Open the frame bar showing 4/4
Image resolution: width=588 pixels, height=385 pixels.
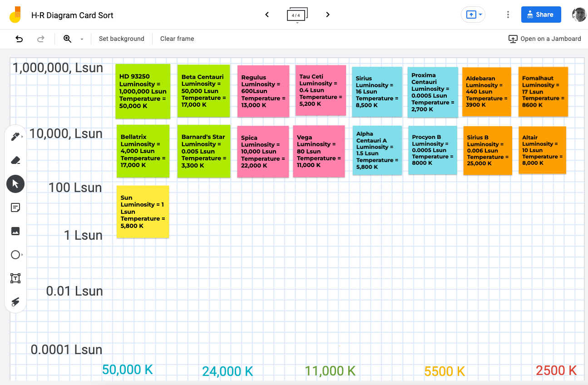point(297,14)
